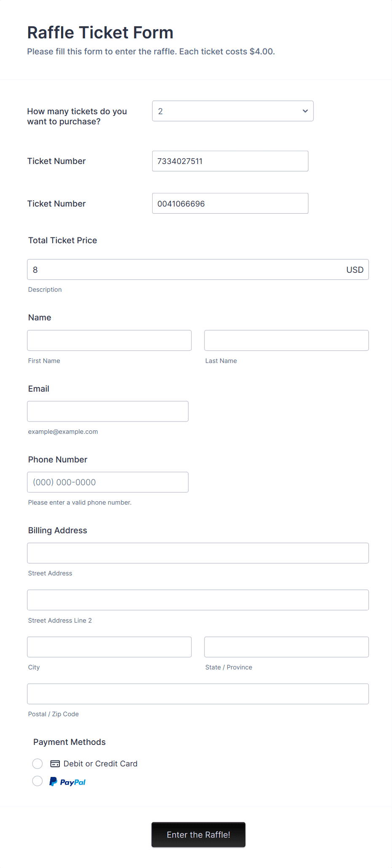Screen dimensions: 392x868
Task: Select the PayPal payment radio button
Action: (x=37, y=781)
